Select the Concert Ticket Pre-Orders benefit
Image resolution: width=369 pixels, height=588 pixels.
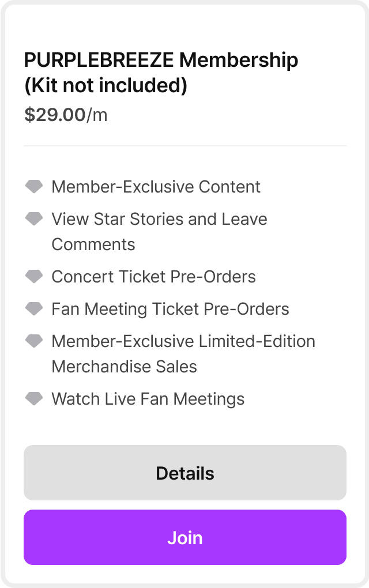click(x=153, y=277)
